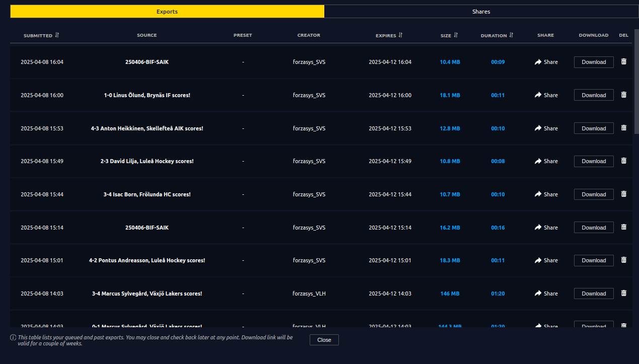Close the exports table
The height and width of the screenshot is (364, 639).
324,340
